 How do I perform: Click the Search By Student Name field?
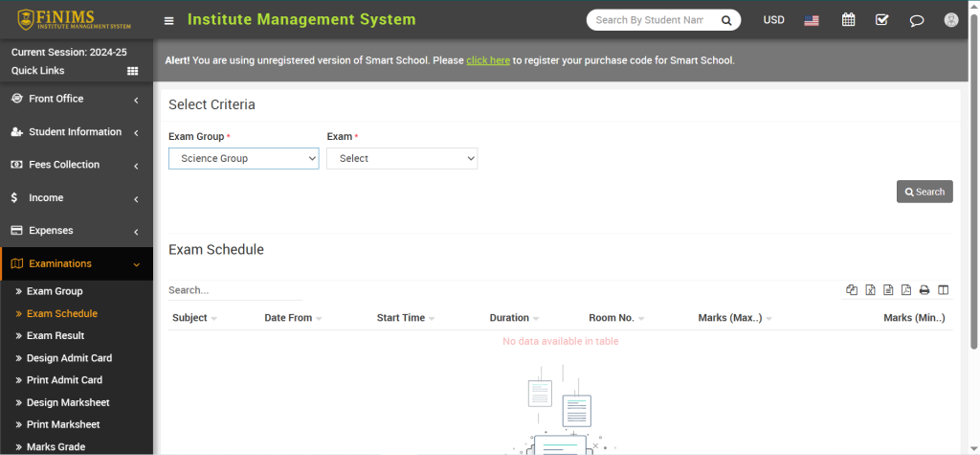648,20
